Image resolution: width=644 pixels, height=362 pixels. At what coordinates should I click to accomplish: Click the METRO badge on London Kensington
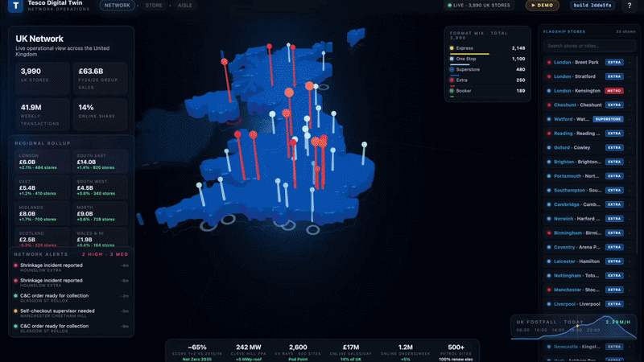[x=614, y=91]
